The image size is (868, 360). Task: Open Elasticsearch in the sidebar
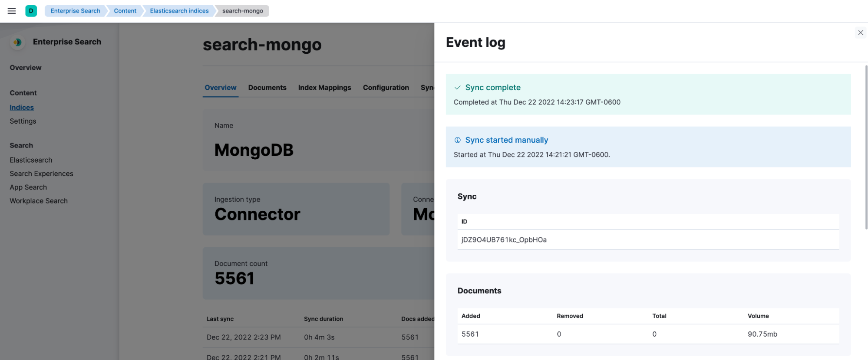coord(31,160)
